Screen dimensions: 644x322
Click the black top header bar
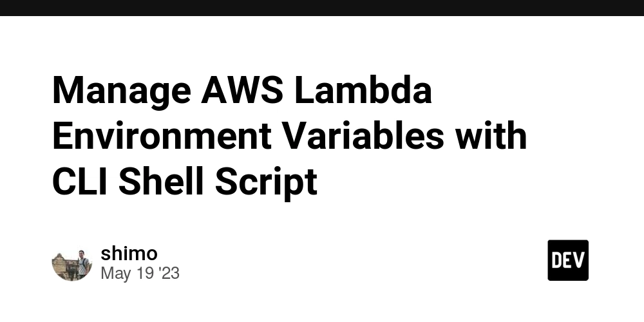tap(322, 8)
